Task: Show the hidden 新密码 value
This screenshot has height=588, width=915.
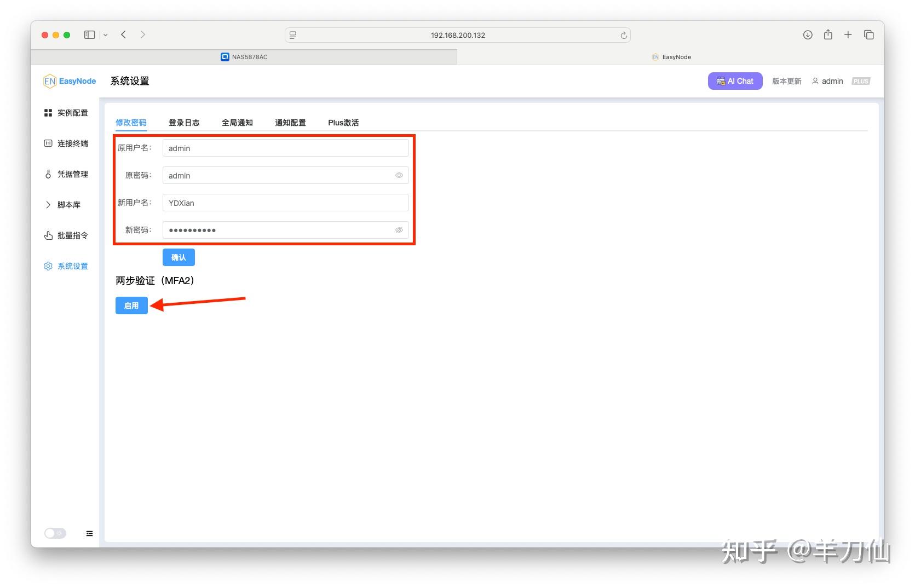Action: (x=399, y=230)
